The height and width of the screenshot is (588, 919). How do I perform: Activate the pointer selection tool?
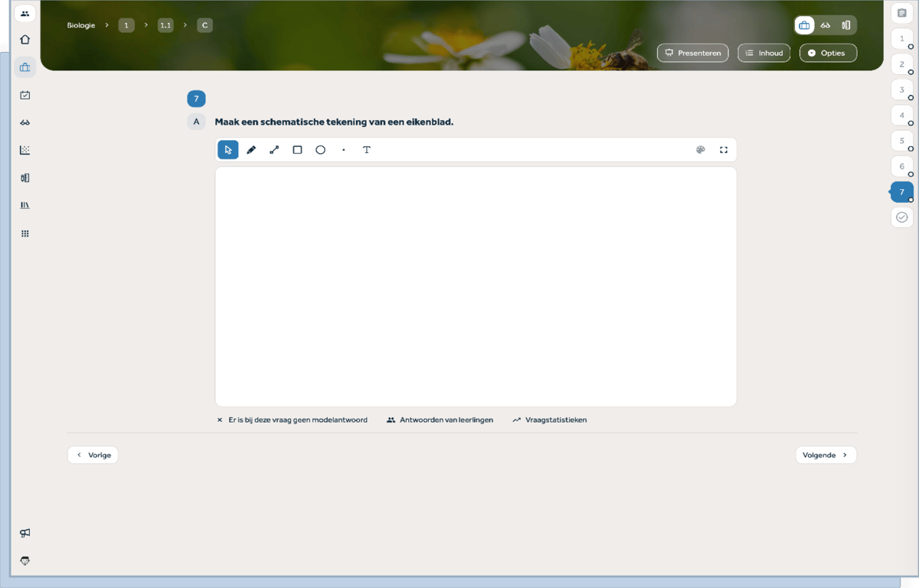(228, 150)
